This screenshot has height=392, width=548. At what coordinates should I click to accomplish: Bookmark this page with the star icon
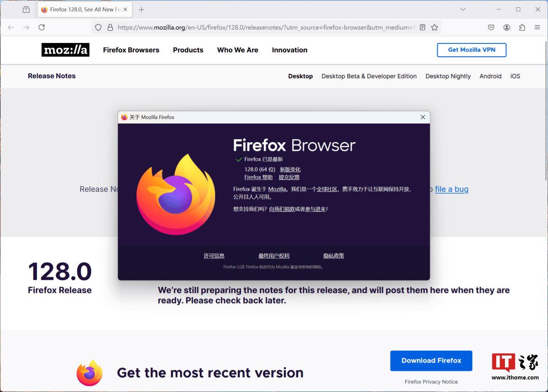pos(434,27)
